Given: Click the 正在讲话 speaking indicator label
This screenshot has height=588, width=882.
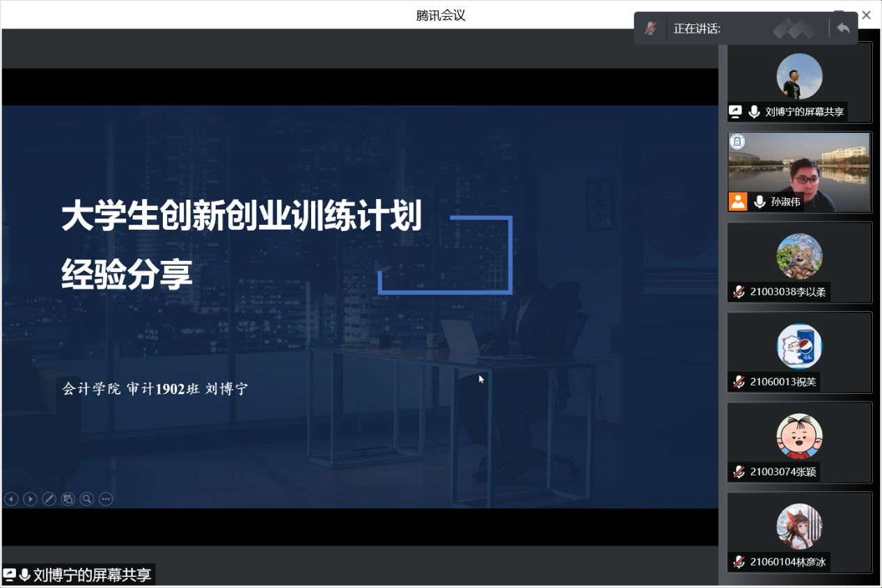Looking at the screenshot, I should click(697, 29).
